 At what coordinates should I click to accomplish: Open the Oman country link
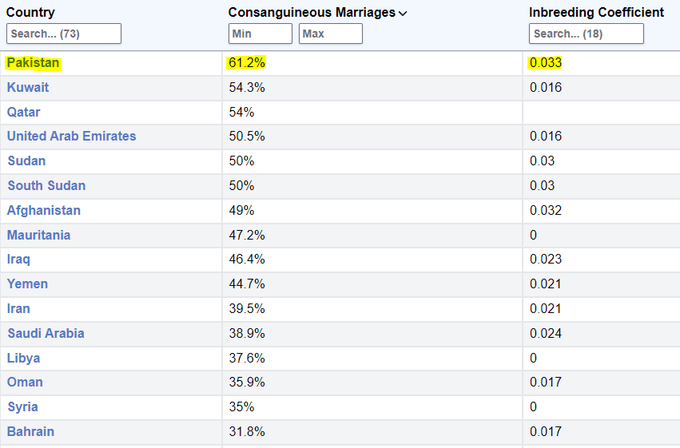pos(25,382)
